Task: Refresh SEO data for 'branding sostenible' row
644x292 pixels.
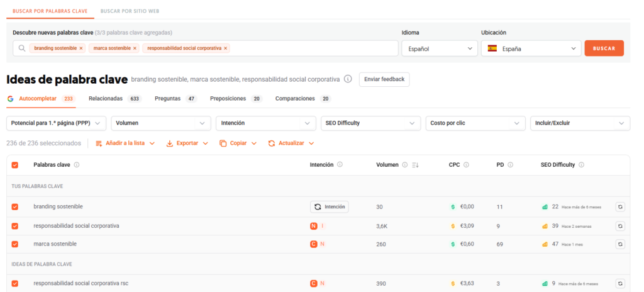Action: [620, 206]
